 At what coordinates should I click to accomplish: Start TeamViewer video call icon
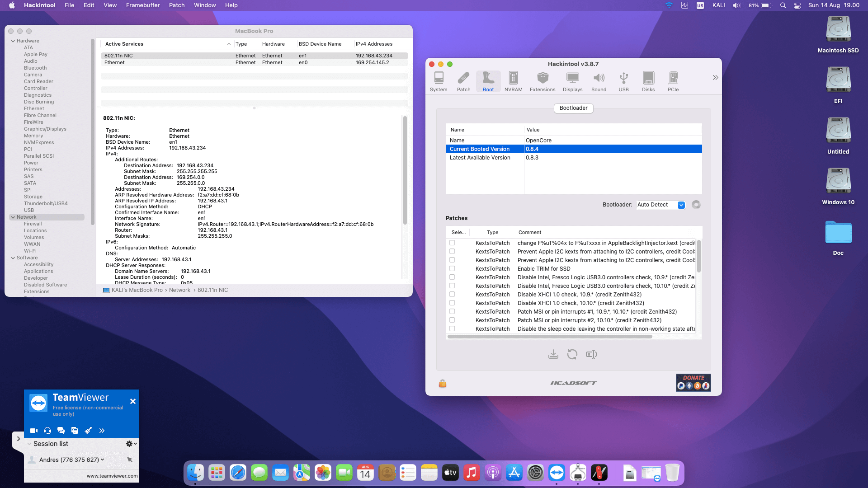coord(34,431)
